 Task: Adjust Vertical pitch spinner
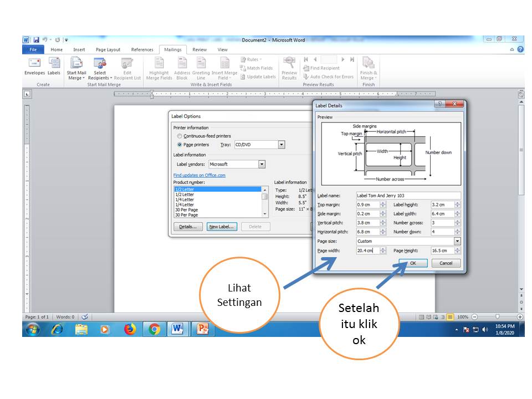(383, 223)
